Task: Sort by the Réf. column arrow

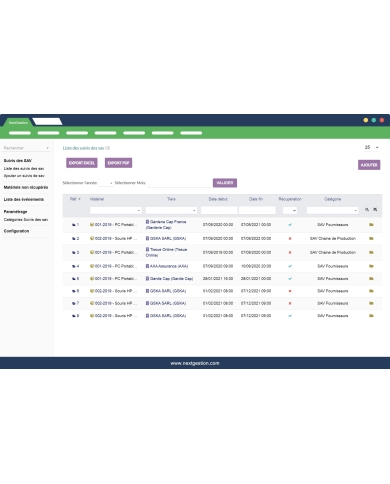Action: [79, 199]
